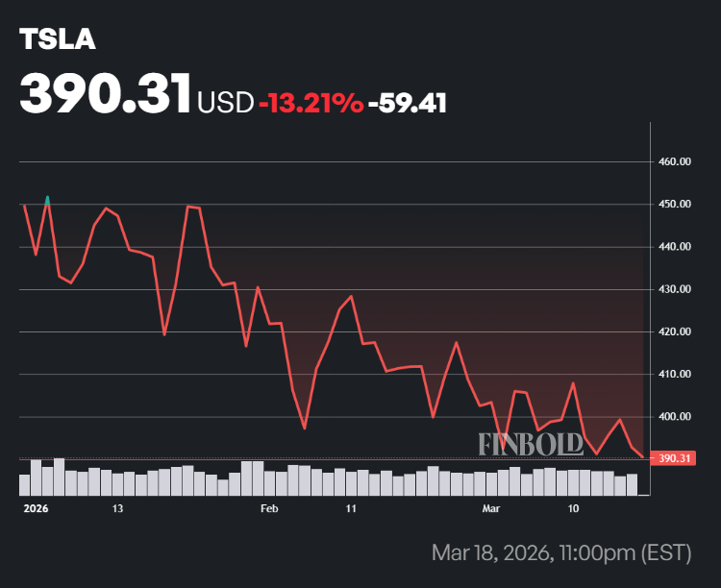Select the 400.00 price axis label

(x=674, y=417)
